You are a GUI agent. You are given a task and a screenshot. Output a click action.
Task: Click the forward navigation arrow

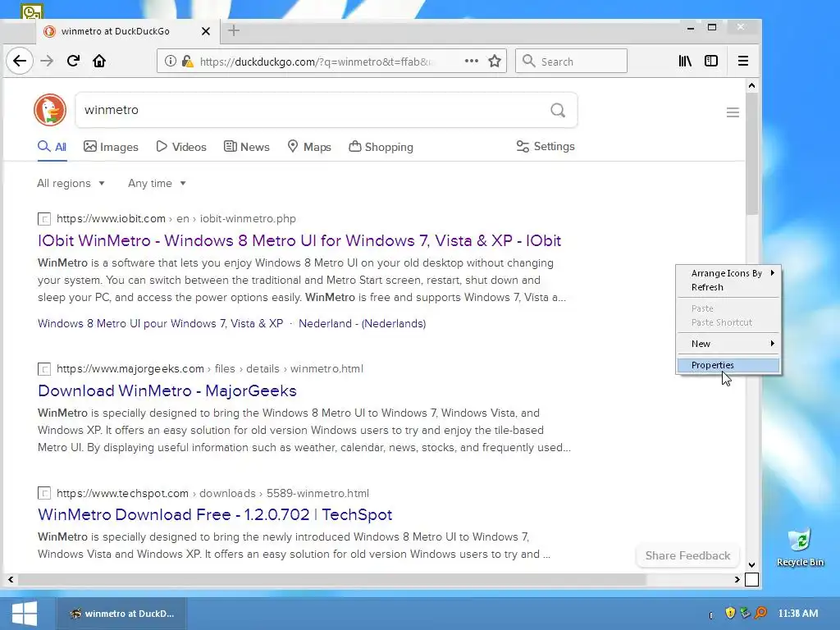[x=47, y=61]
